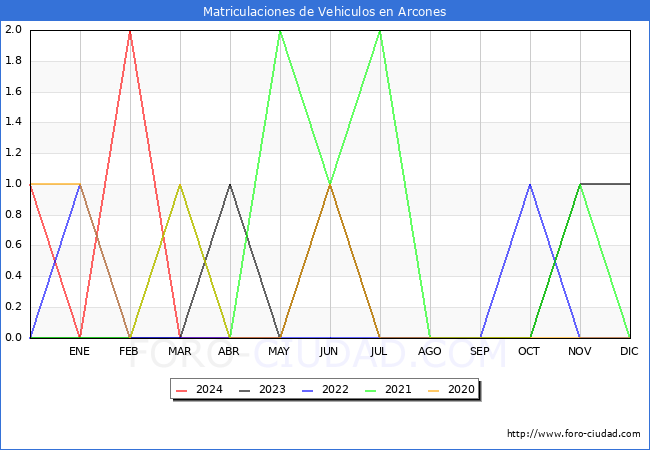
Task: Click the red 2024 legend swatch
Action: (181, 390)
